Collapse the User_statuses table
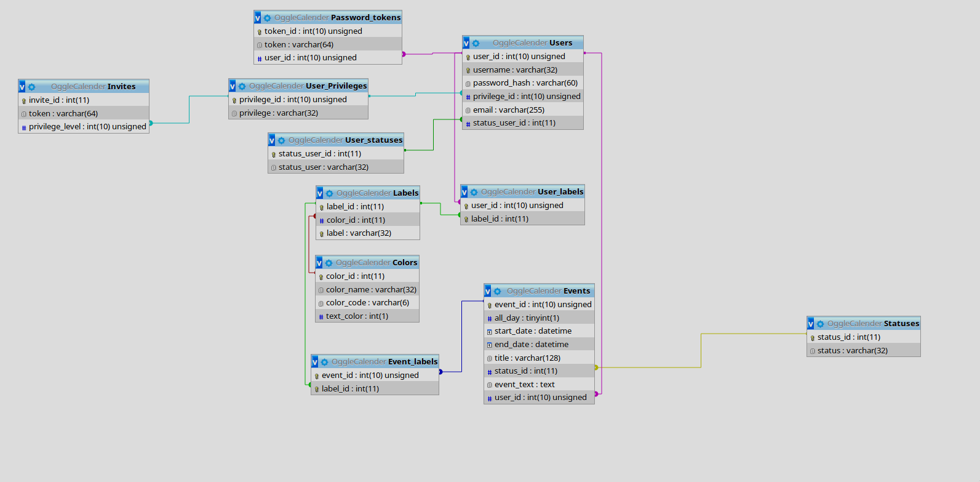980x482 pixels. tap(272, 140)
